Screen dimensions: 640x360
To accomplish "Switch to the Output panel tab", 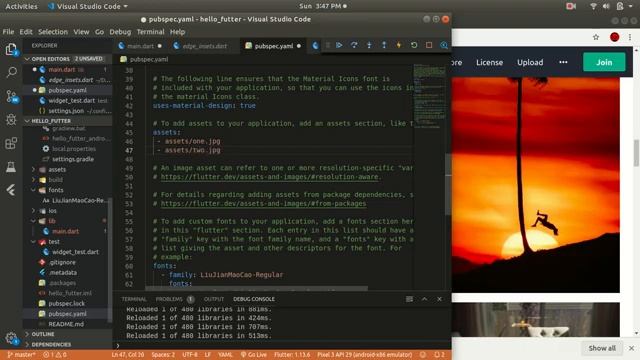I will [214, 299].
